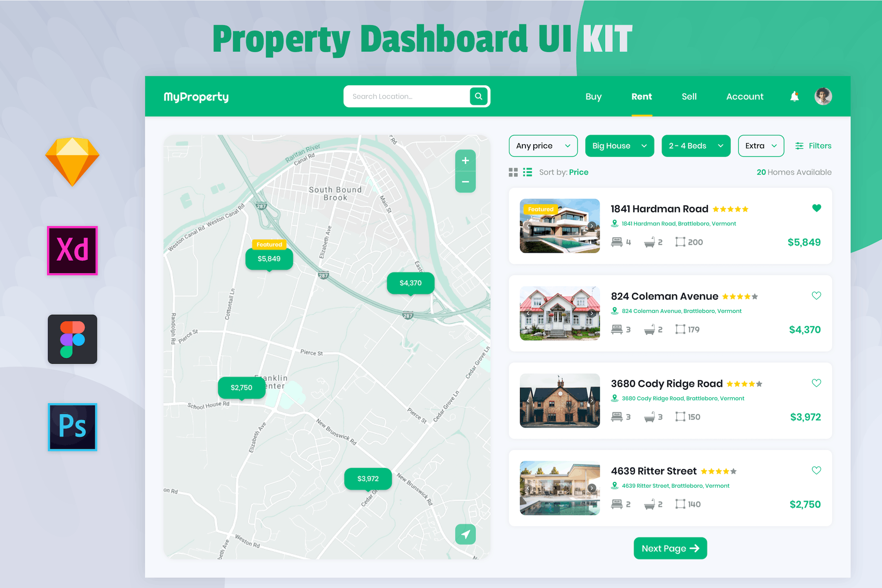Favorite 4639 Ritter Street with heart
The height and width of the screenshot is (588, 882).
817,470
